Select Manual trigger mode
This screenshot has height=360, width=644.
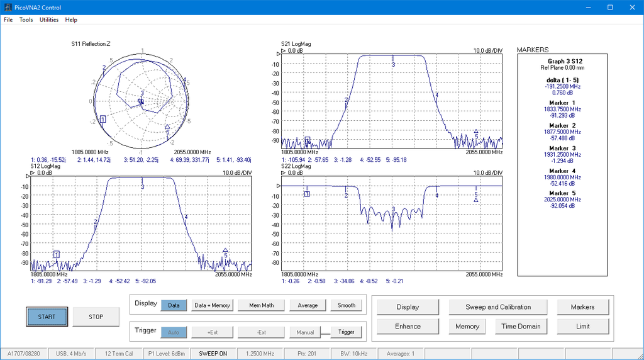[x=305, y=332]
